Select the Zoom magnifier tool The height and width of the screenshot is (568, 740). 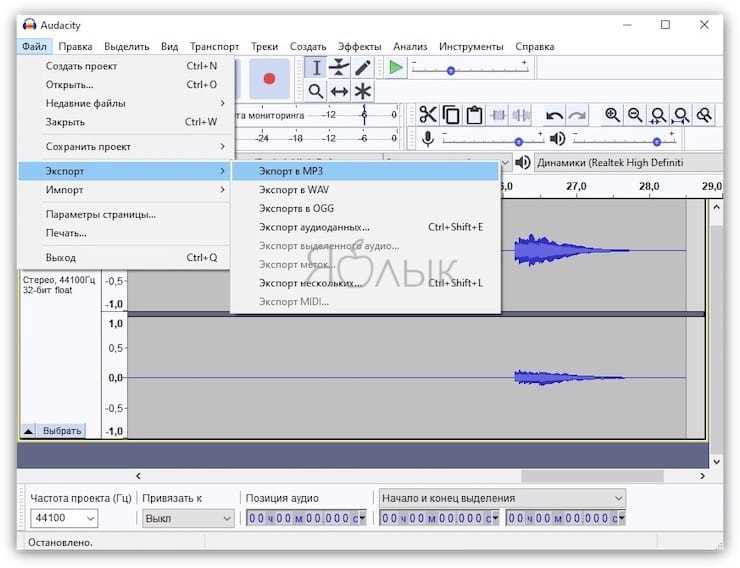click(315, 91)
